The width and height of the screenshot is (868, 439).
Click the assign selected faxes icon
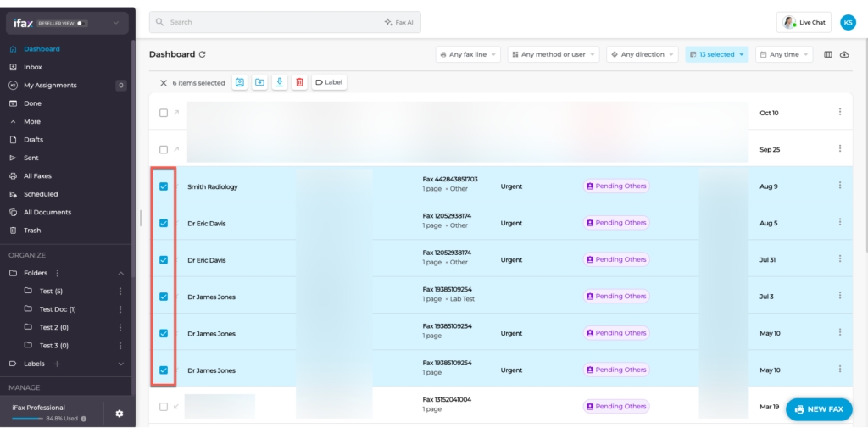coord(240,82)
